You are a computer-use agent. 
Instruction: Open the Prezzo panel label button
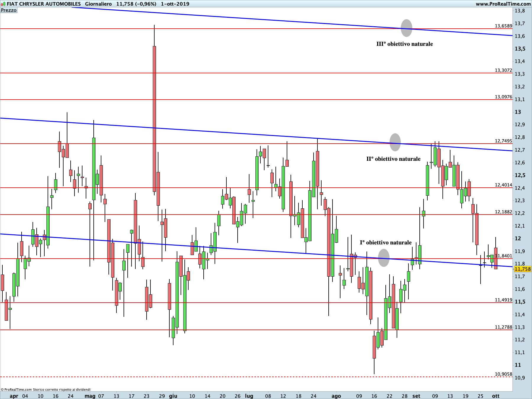pos(9,10)
